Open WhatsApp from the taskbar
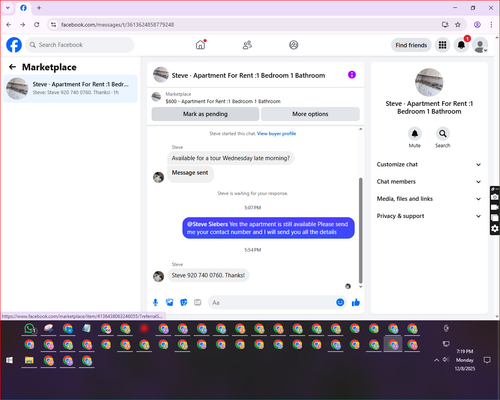Screen dimensions: 500x400 tap(30, 329)
